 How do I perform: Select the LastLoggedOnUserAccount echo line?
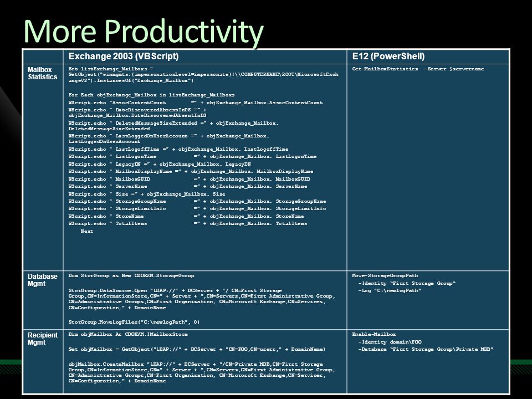click(168, 139)
